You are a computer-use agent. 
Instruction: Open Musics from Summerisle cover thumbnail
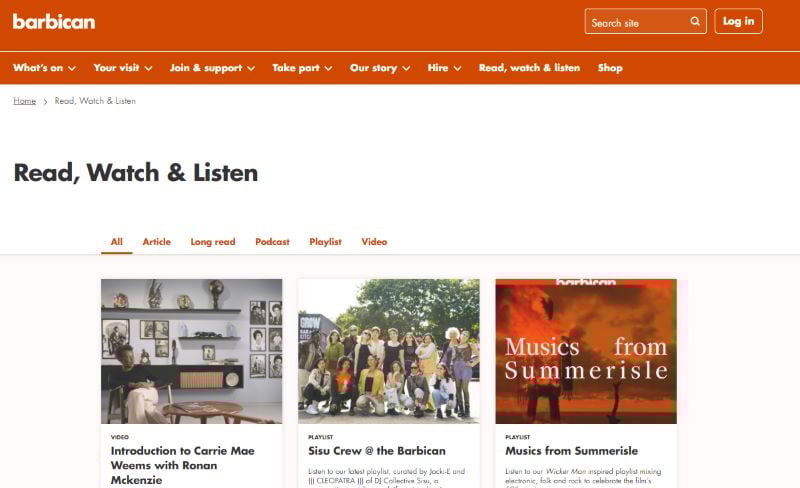[586, 351]
